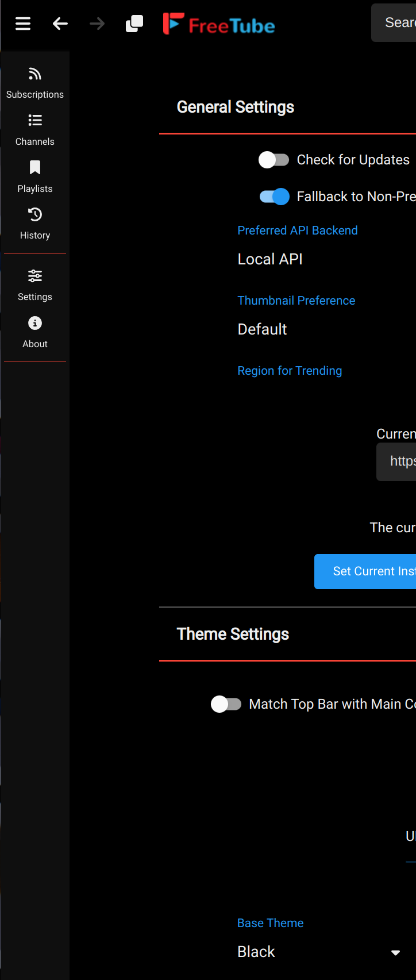Toggle Match Top Bar with Main Color
416x980 pixels.
click(226, 704)
